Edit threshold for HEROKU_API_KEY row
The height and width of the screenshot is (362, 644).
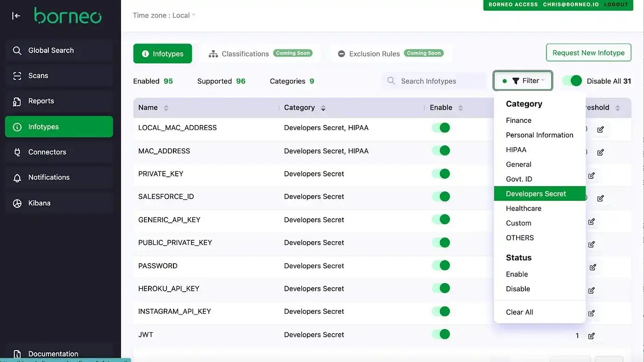tap(592, 290)
